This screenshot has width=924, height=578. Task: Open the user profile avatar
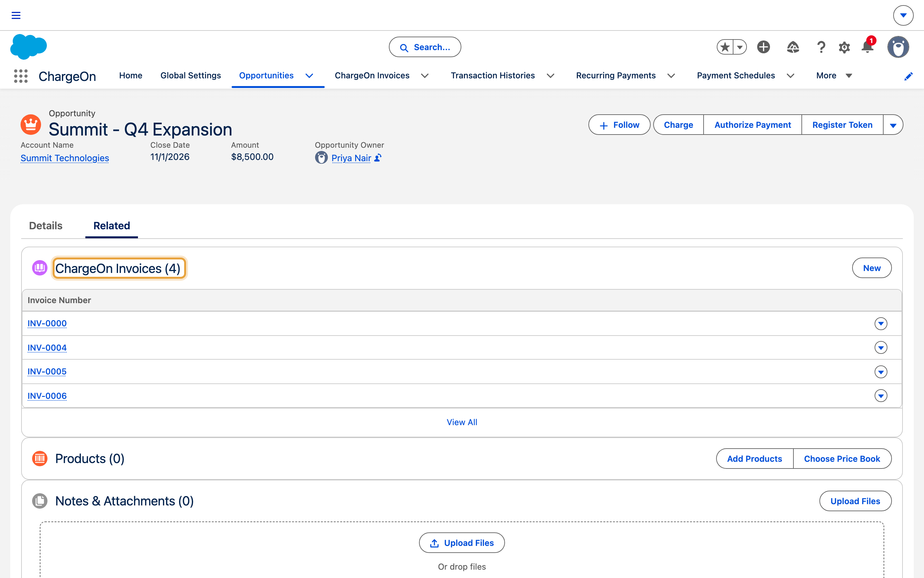pos(898,47)
